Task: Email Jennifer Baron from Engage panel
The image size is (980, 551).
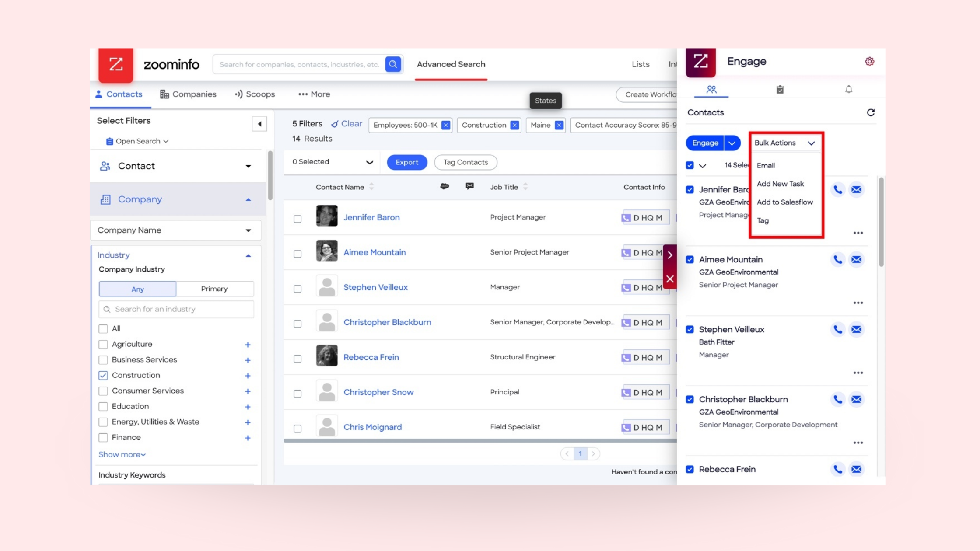Action: point(856,190)
